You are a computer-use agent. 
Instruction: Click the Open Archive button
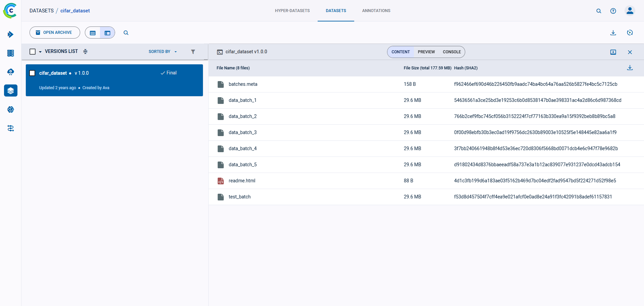[x=55, y=33]
